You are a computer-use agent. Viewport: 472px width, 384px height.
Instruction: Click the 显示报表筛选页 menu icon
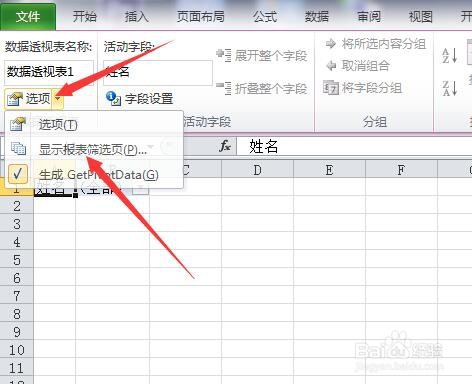pyautogui.click(x=18, y=148)
